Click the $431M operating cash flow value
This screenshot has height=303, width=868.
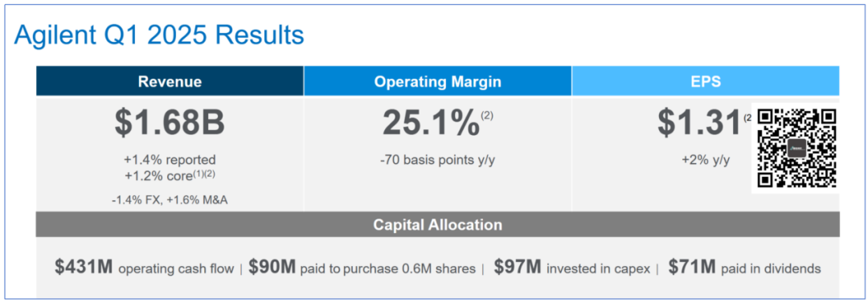point(84,268)
